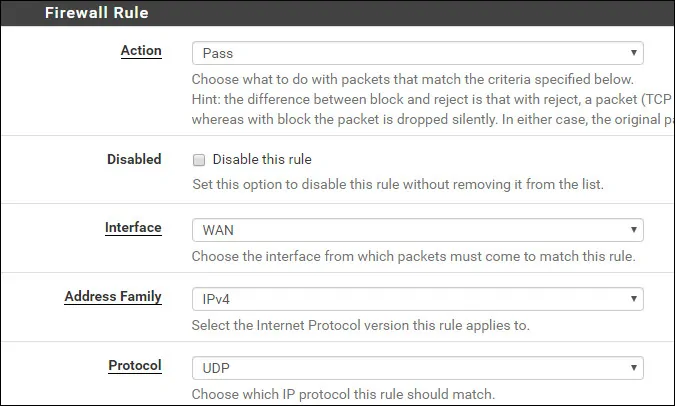
Task: Click the underlined Protocol field label
Action: click(x=135, y=366)
